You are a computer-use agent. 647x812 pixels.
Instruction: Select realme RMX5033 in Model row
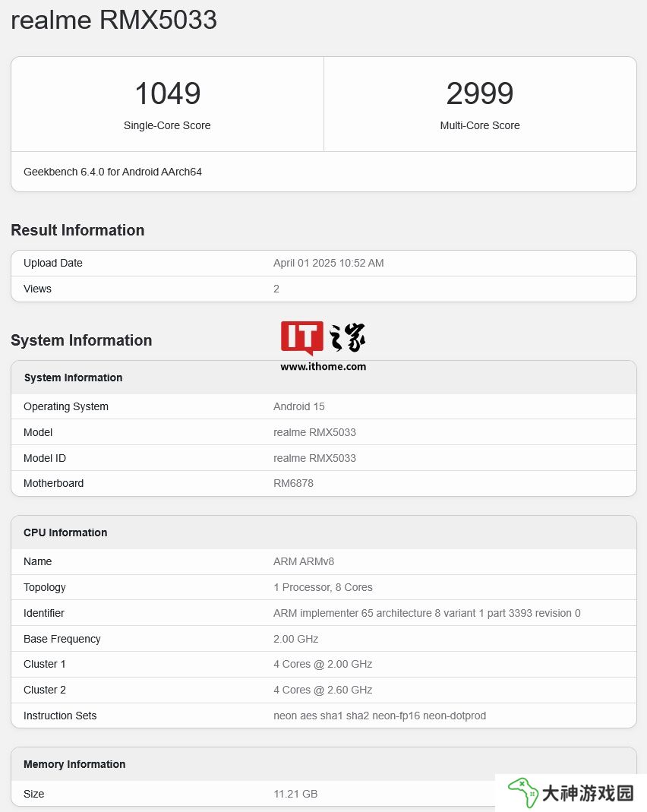pyautogui.click(x=314, y=432)
